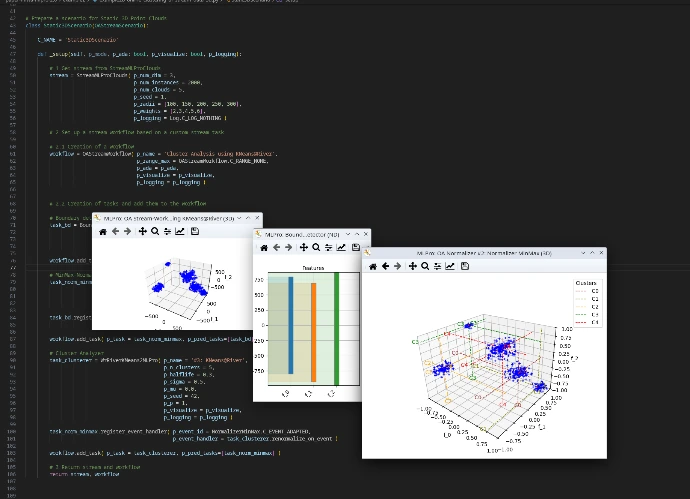Click Home icon in Normalizer MinMax window
The width and height of the screenshot is (690, 499).
click(374, 266)
